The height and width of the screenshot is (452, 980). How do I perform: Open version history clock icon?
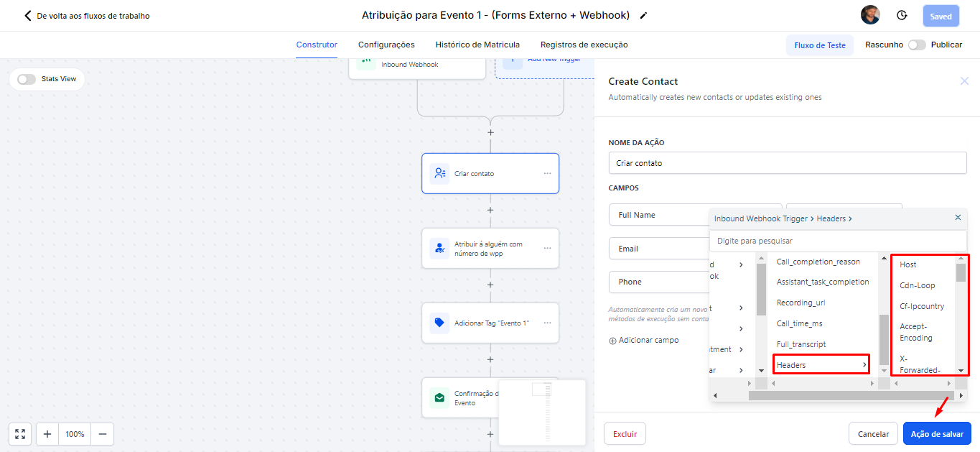[x=902, y=16]
